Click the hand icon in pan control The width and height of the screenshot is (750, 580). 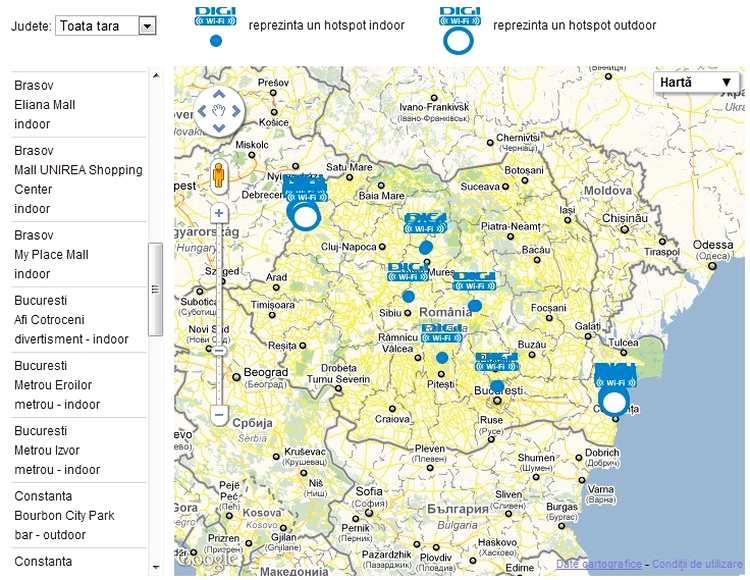click(x=219, y=111)
